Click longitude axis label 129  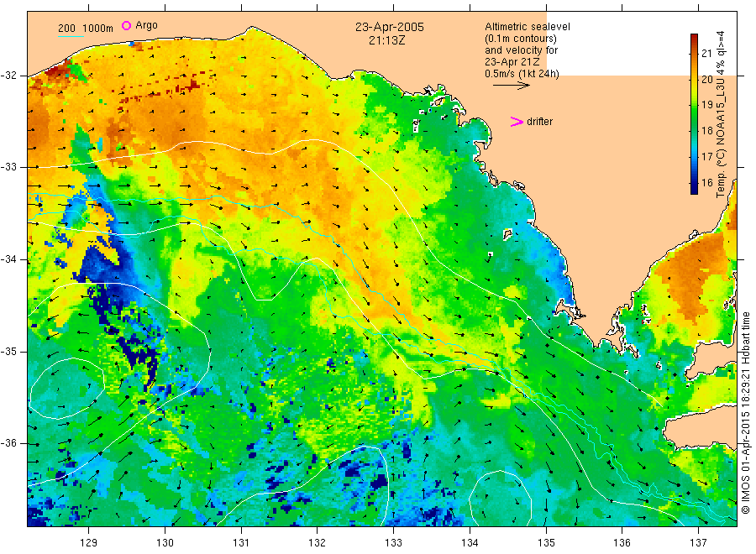coord(89,543)
